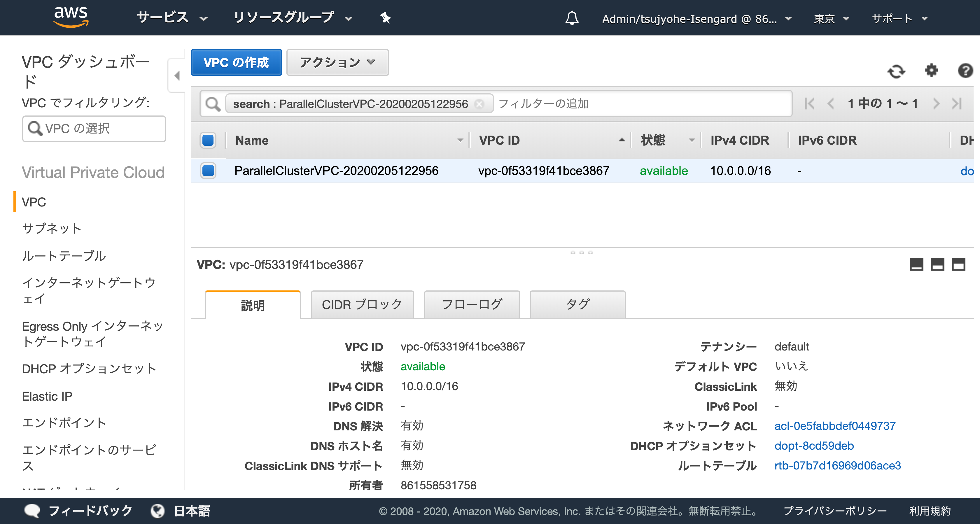Open Egress Only インターネットゲートウェイ
This screenshot has width=980, height=524.
92,334
